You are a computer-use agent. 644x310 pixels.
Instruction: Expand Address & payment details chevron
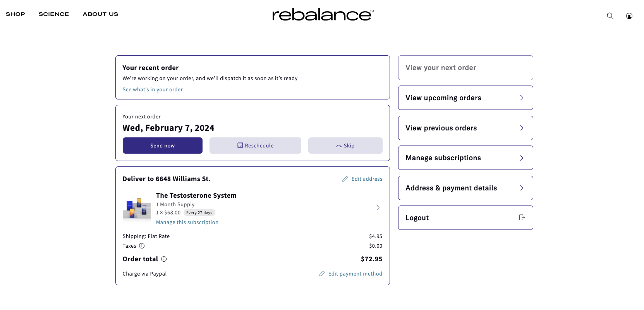[x=522, y=188]
